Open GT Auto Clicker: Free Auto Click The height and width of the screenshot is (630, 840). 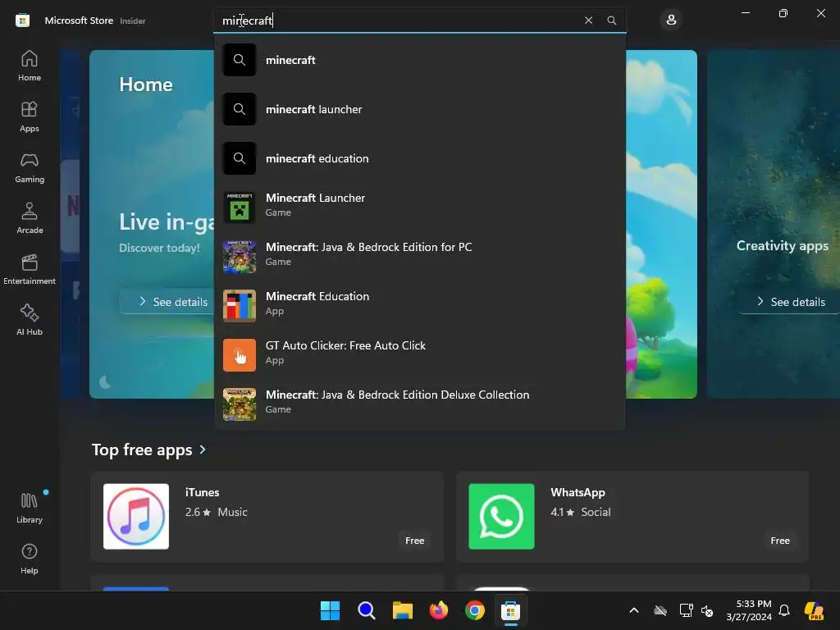click(x=419, y=355)
